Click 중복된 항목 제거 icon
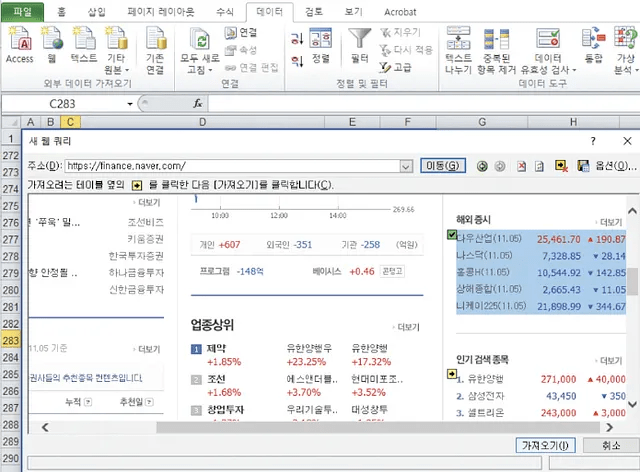 (x=497, y=41)
